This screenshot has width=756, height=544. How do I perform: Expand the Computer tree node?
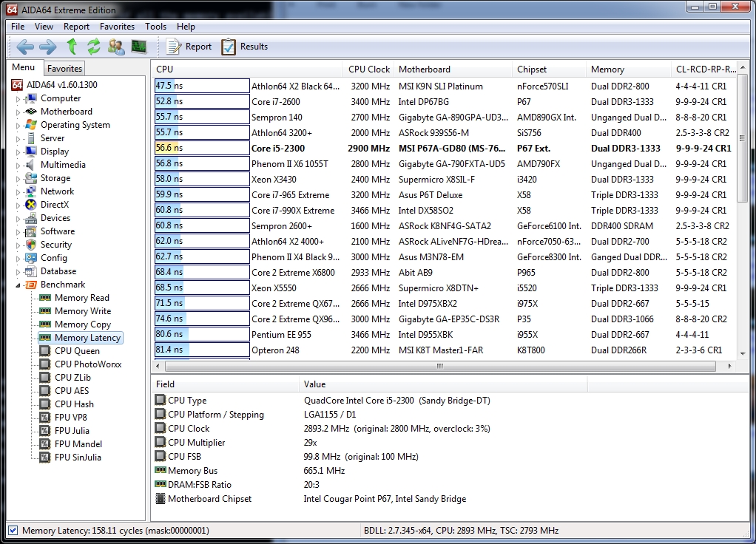tap(18, 99)
